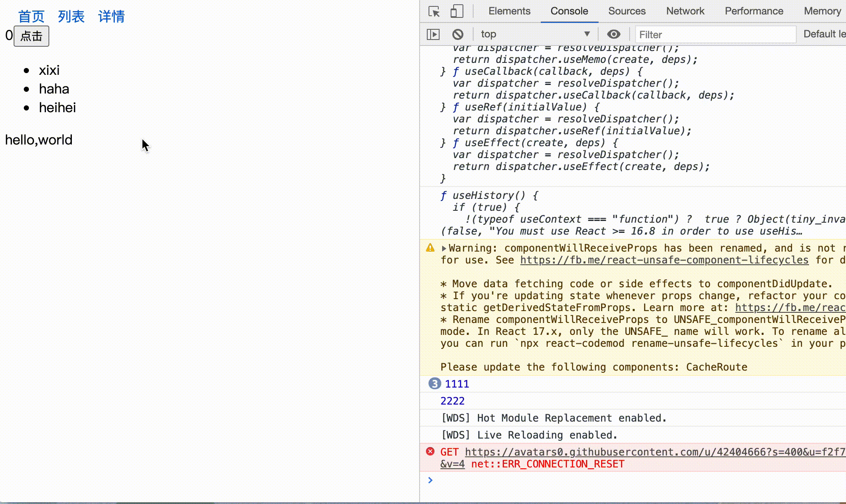Click the Hot Module Replacement enabled message

pos(554,418)
